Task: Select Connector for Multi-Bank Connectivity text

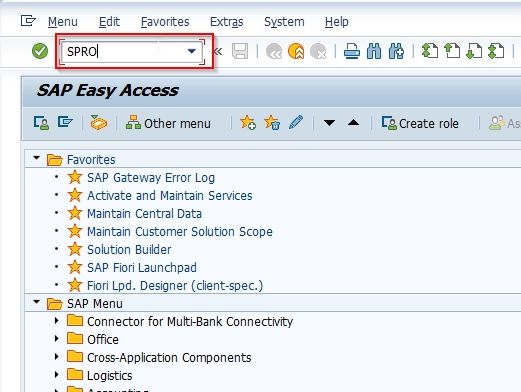Action: pos(190,322)
